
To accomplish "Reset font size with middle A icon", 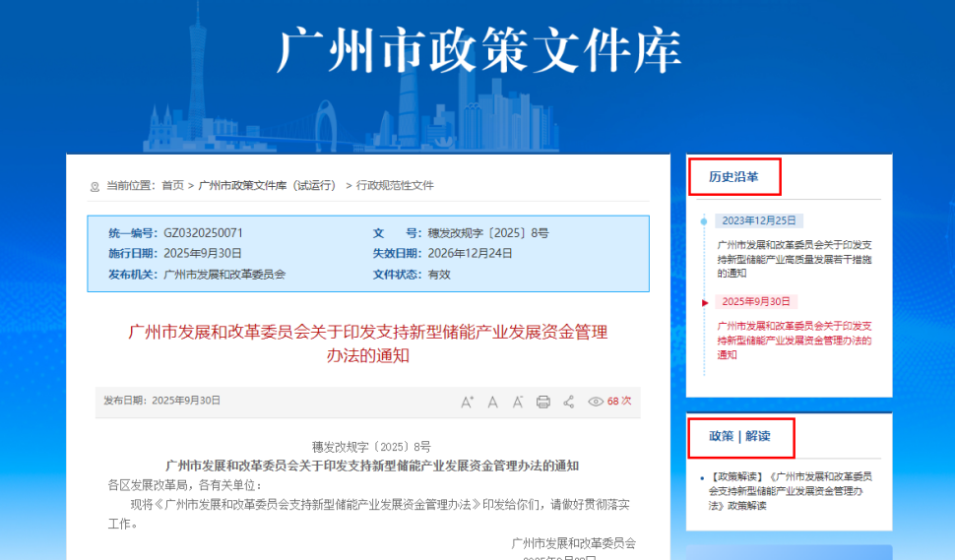I will click(x=492, y=402).
